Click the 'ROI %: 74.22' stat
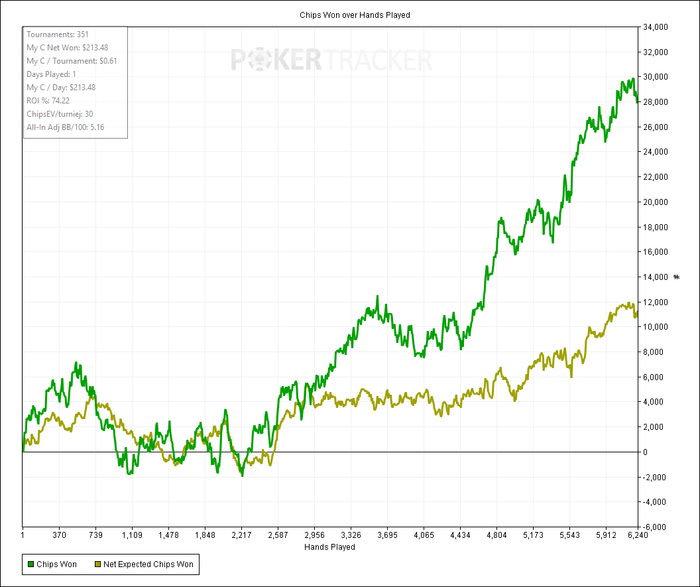700x587 pixels. (48, 100)
